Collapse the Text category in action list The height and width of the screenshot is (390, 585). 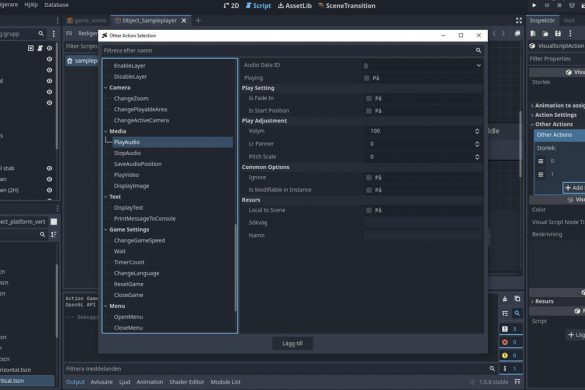[106, 197]
